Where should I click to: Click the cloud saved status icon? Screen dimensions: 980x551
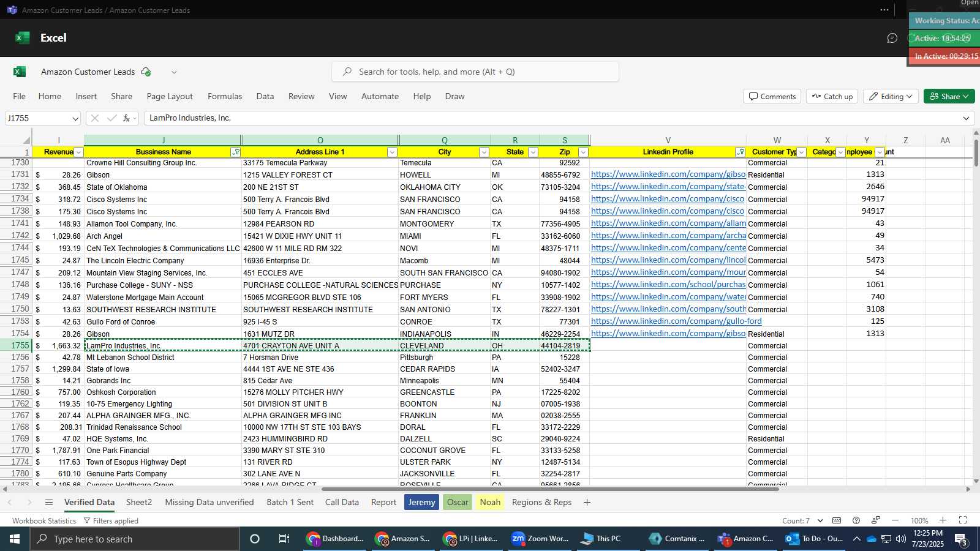tap(146, 72)
